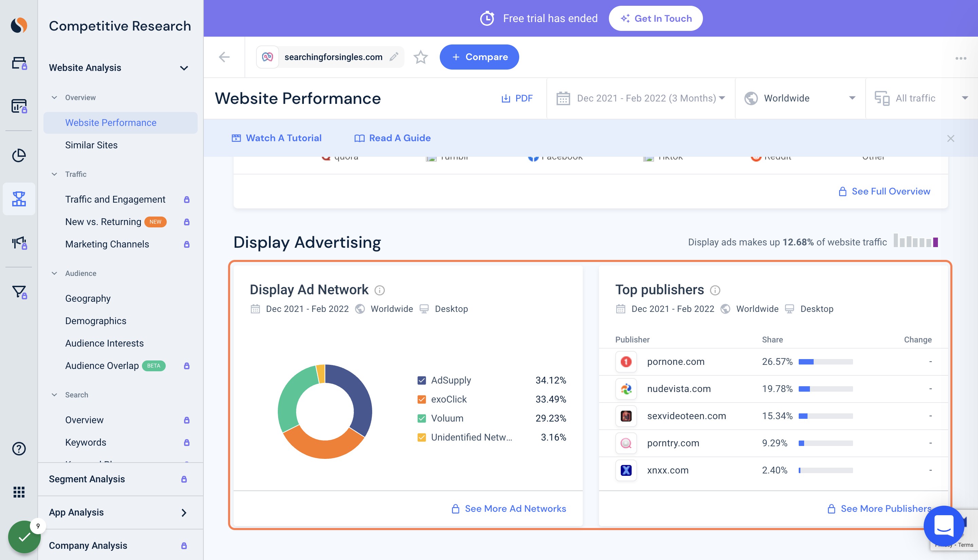Screen dimensions: 978x560
Task: Click the Get In Touch button
Action: coord(656,18)
